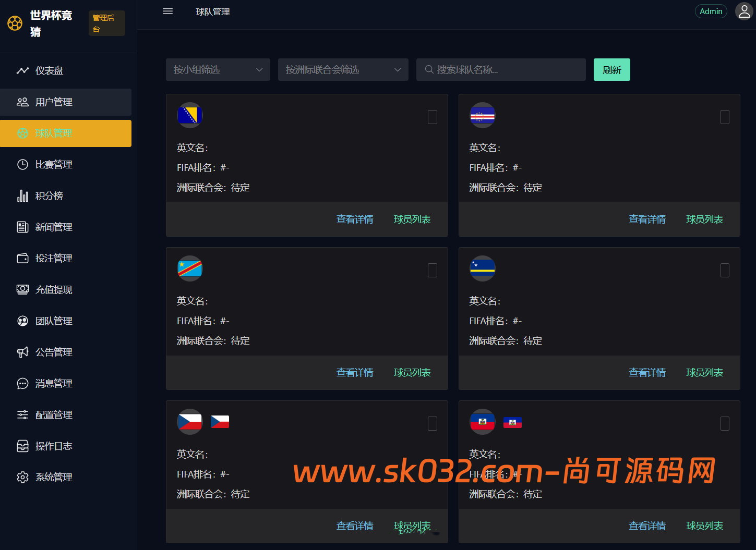Open 系统管理 menu item
This screenshot has width=756, height=550.
click(x=66, y=477)
